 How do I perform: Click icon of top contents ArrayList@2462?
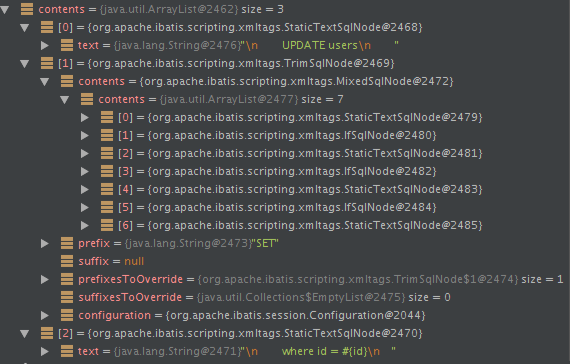pos(27,9)
